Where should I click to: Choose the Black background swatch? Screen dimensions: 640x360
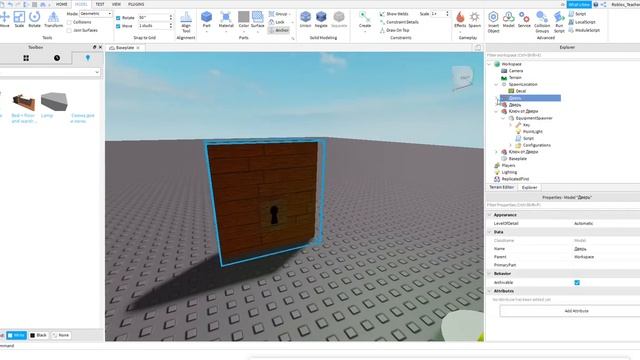[x=39, y=336]
